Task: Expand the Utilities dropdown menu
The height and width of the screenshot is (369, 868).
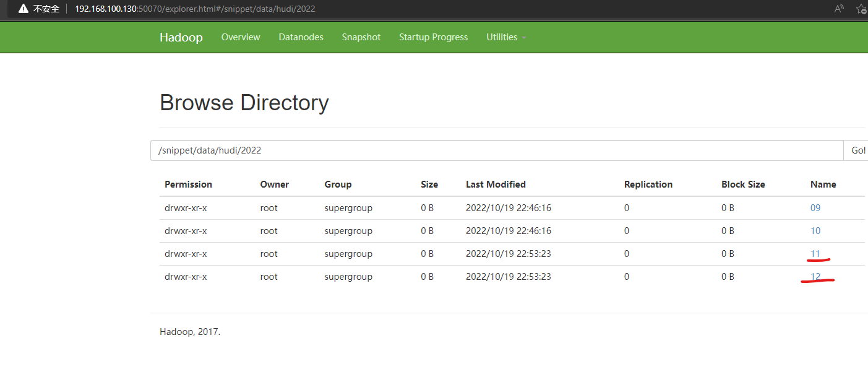Action: pyautogui.click(x=506, y=37)
